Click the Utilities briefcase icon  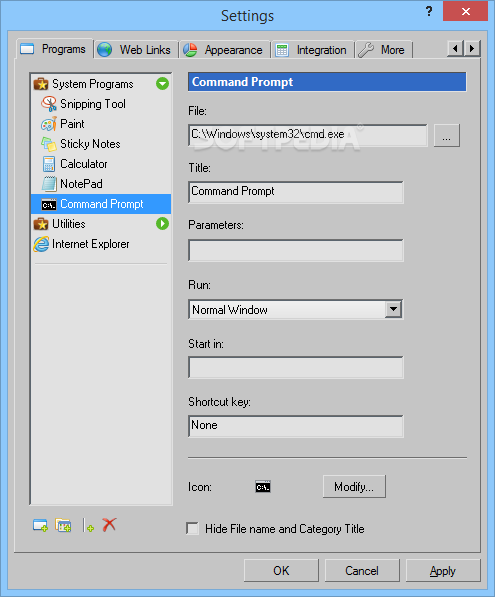41,224
